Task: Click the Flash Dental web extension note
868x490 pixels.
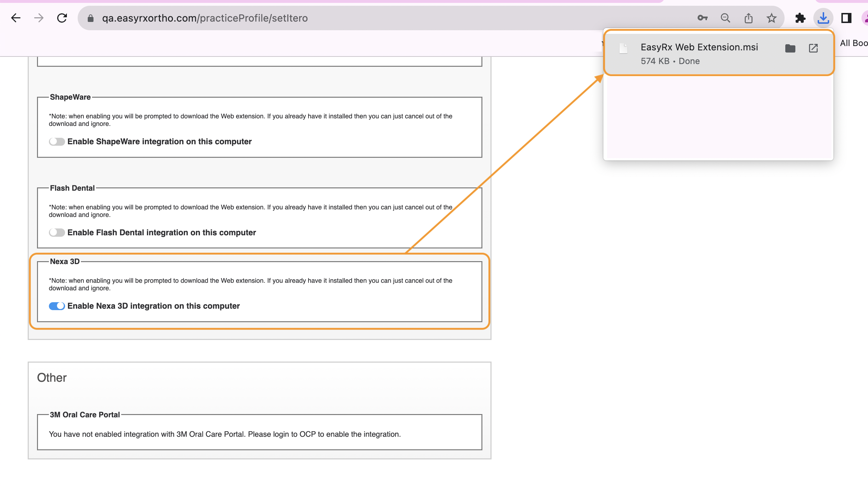Action: [x=251, y=211]
